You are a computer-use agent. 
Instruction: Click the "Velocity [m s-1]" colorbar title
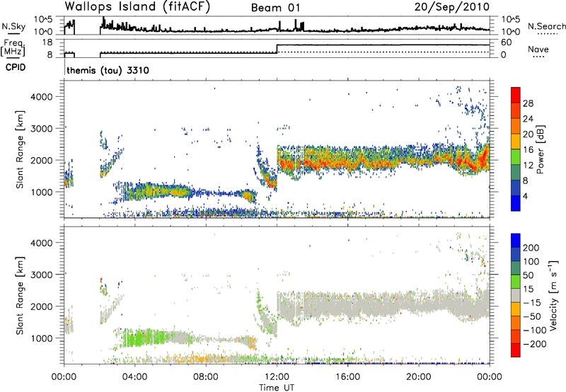pyautogui.click(x=553, y=295)
